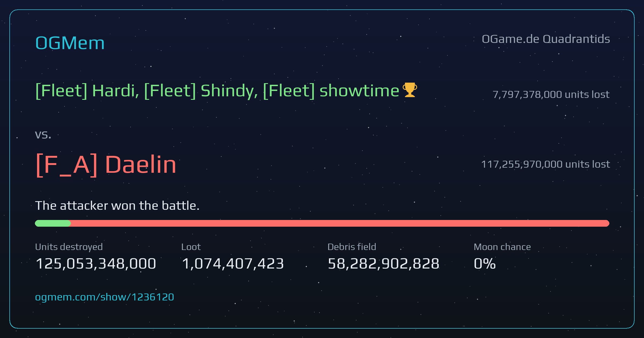
Task: Click the 125,053,348,000 units destroyed value
Action: [96, 263]
